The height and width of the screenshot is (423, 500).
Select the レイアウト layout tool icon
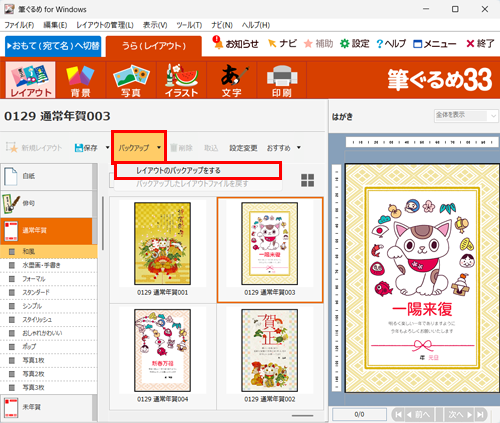(30, 80)
